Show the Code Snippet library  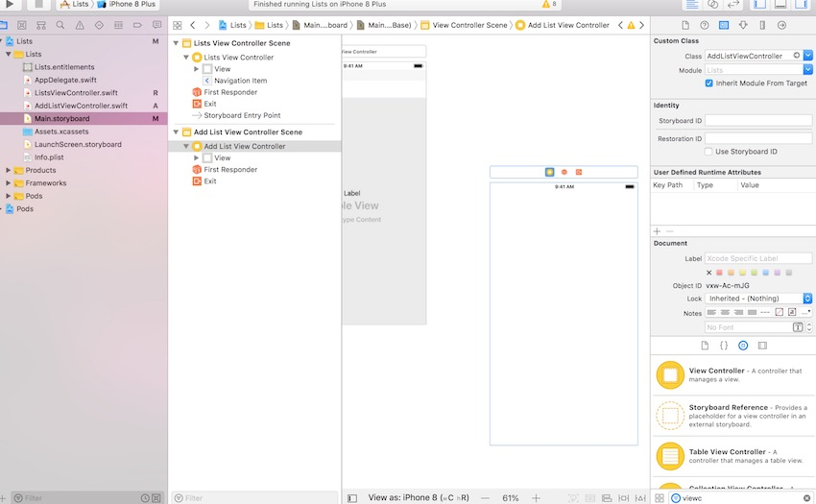coord(724,346)
